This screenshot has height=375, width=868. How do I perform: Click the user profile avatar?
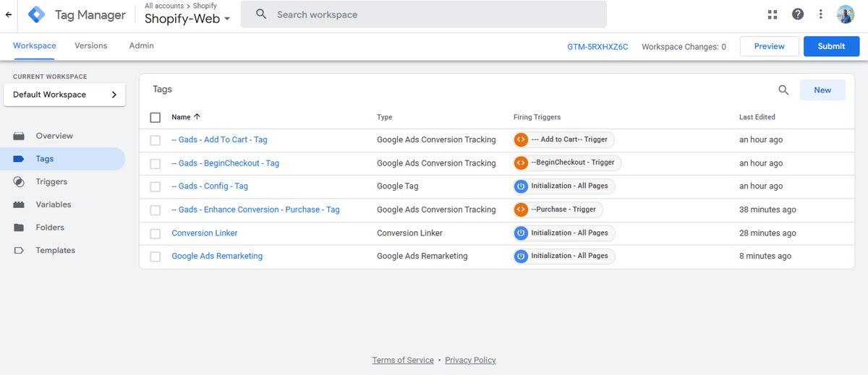846,14
